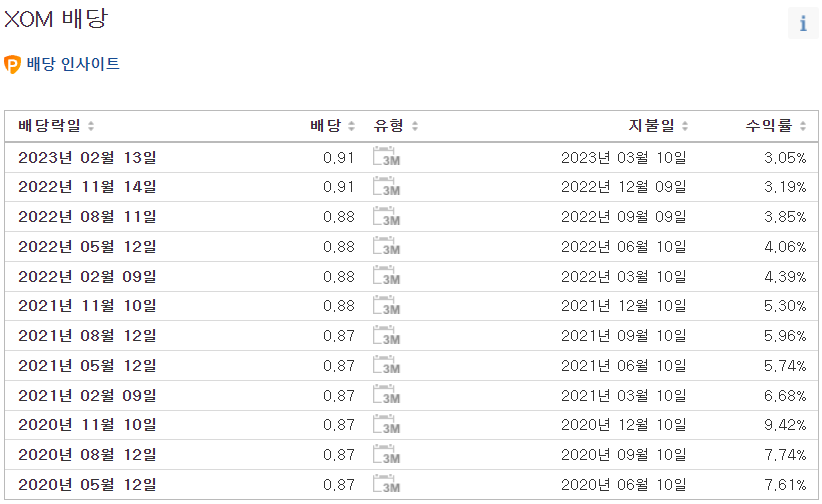Screen dimensions: 822x504
Task: Select the yield value 3,85%
Action: coord(785,217)
